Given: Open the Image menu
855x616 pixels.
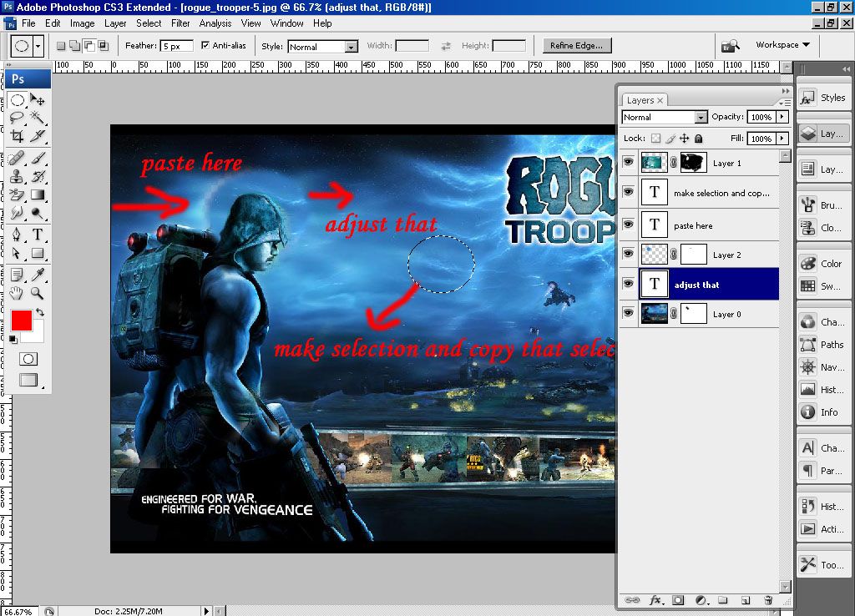Looking at the screenshot, I should (x=83, y=23).
